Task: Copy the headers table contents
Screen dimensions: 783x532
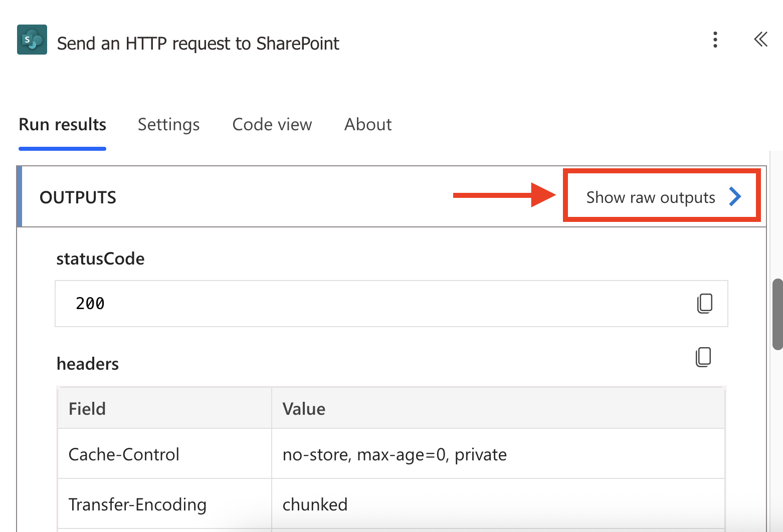Action: [x=703, y=357]
